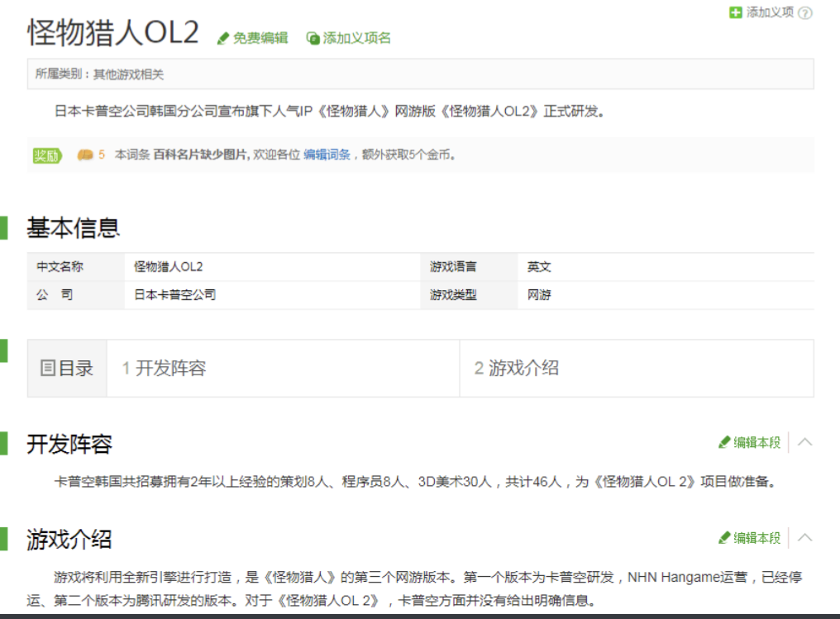This screenshot has height=619, width=840.
Task: Click the green plus 添加义项 icon
Action: coord(736,12)
